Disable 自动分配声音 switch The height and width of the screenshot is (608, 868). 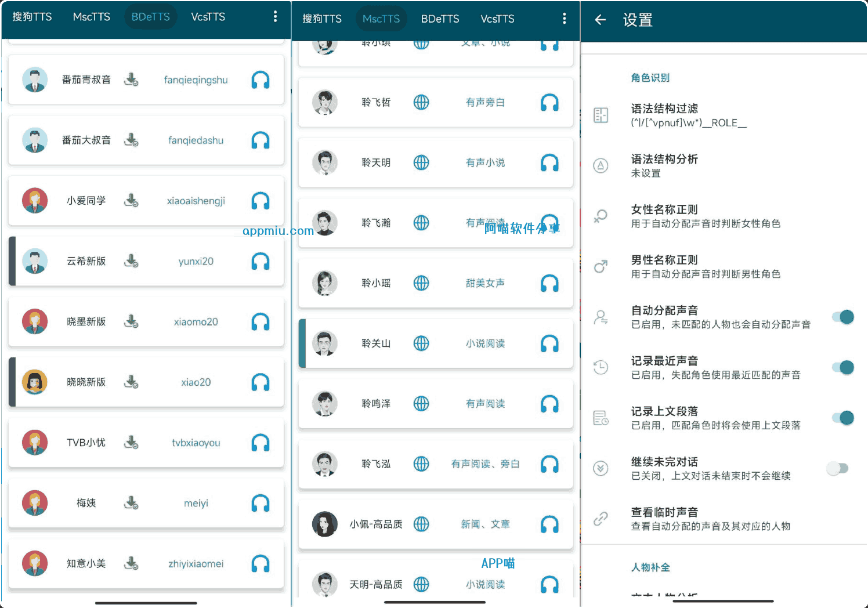842,317
